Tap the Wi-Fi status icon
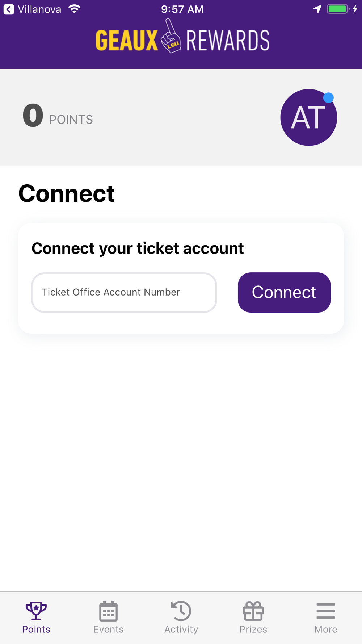 click(74, 9)
